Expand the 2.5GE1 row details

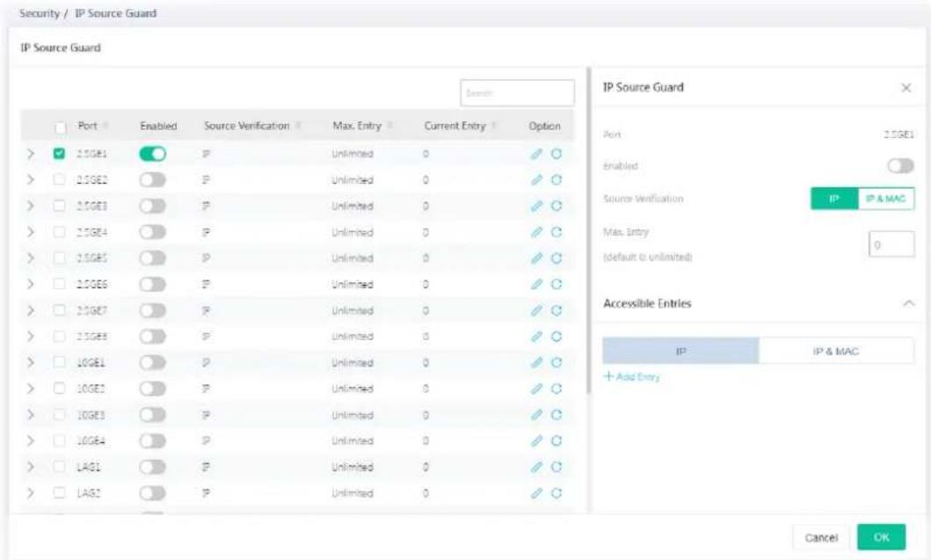30,154
